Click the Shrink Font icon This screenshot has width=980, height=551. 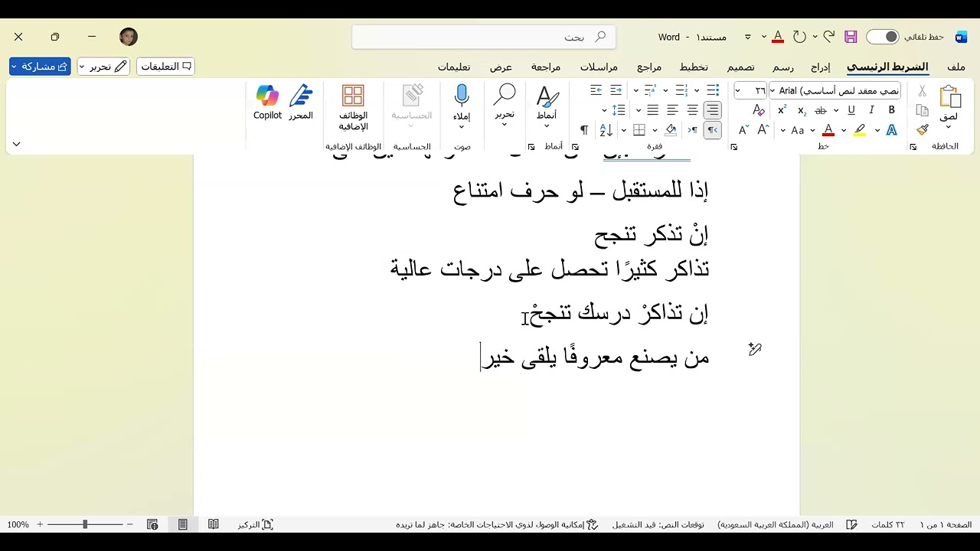[x=743, y=130]
